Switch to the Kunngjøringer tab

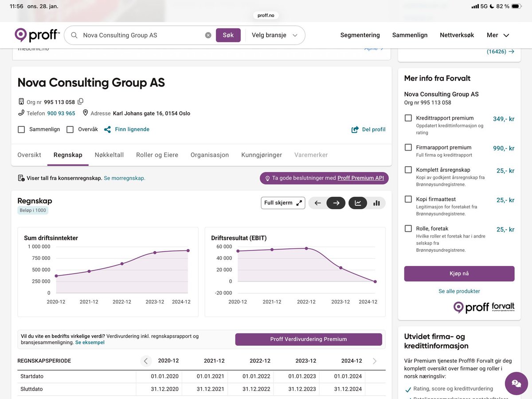pos(262,155)
